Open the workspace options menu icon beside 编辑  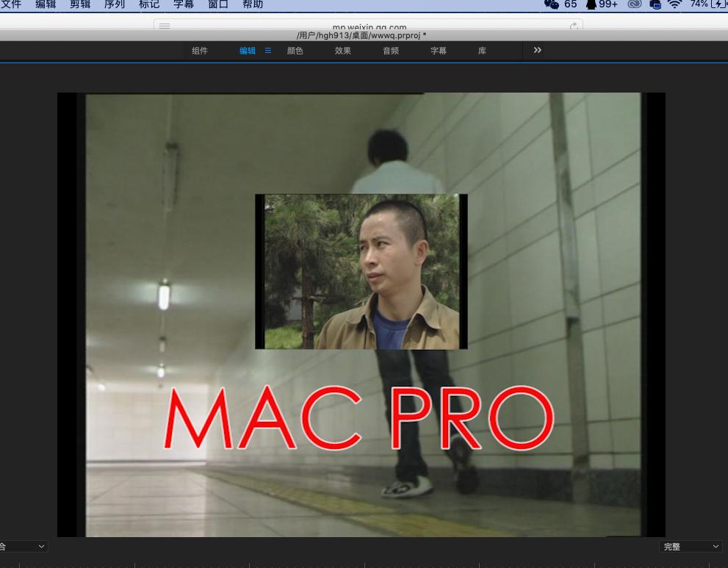pyautogui.click(x=267, y=51)
